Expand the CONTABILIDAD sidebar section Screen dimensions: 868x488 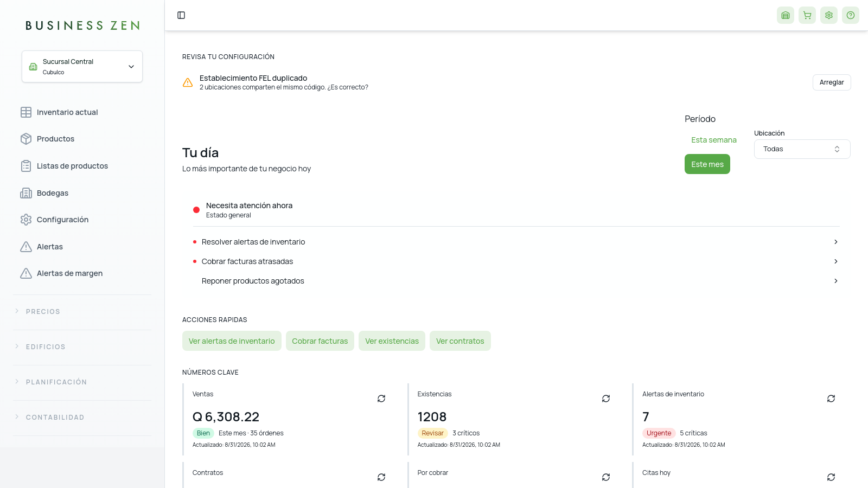click(x=82, y=418)
